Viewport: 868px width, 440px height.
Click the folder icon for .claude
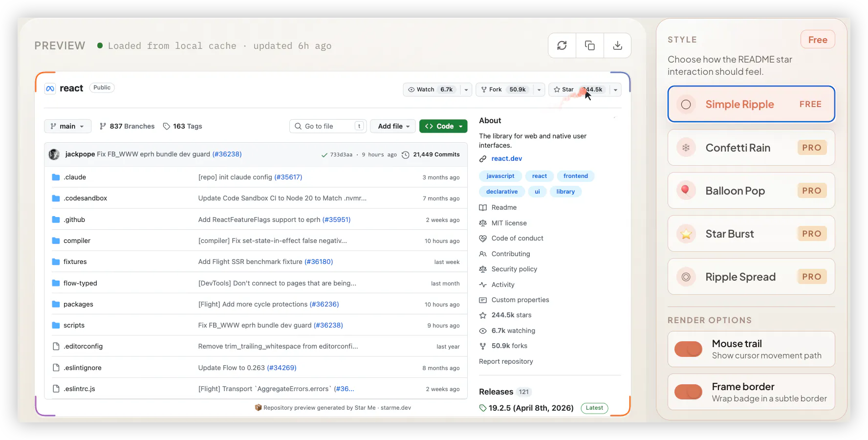point(56,177)
